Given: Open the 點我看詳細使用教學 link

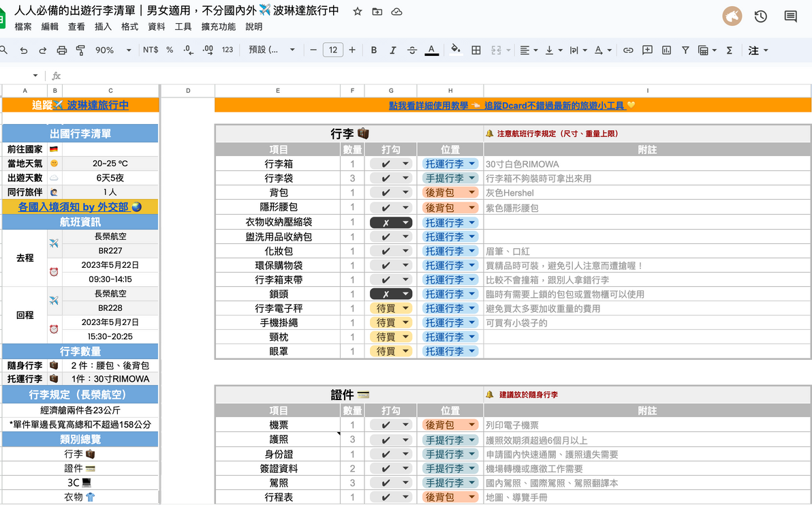Looking at the screenshot, I should click(x=428, y=105).
